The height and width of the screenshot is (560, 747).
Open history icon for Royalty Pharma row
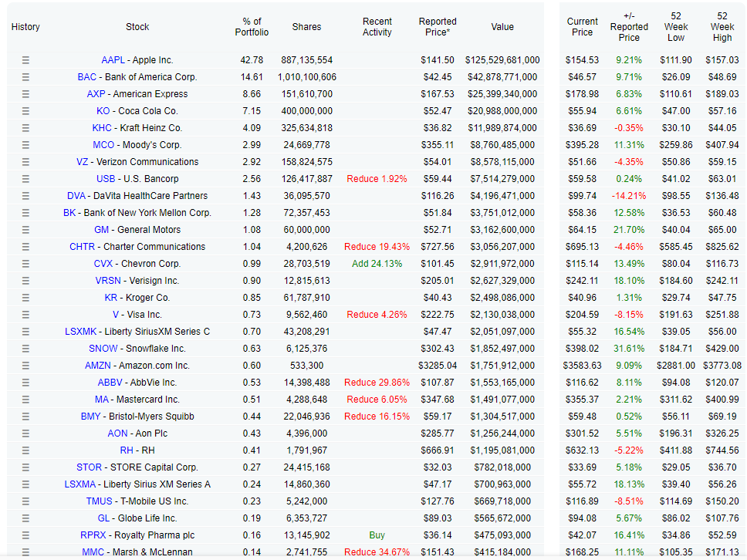tap(25, 535)
